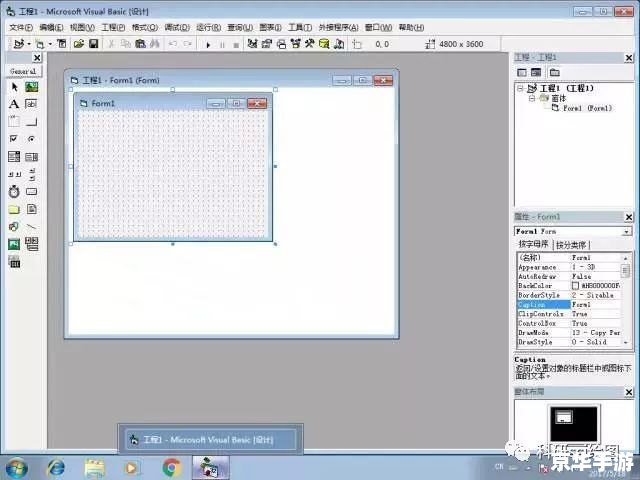Image resolution: width=640 pixels, height=480 pixels.
Task: Open the Add Form dropdown arrow
Action: 50,44
